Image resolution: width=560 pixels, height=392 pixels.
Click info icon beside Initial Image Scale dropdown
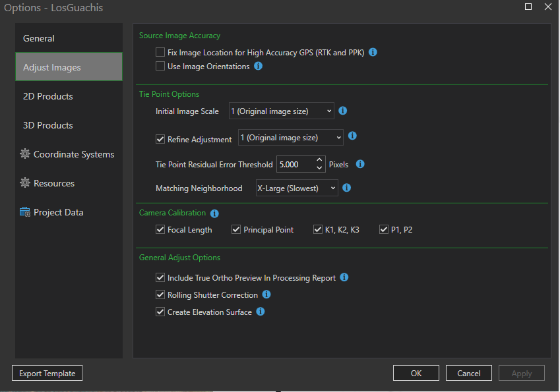pos(343,111)
